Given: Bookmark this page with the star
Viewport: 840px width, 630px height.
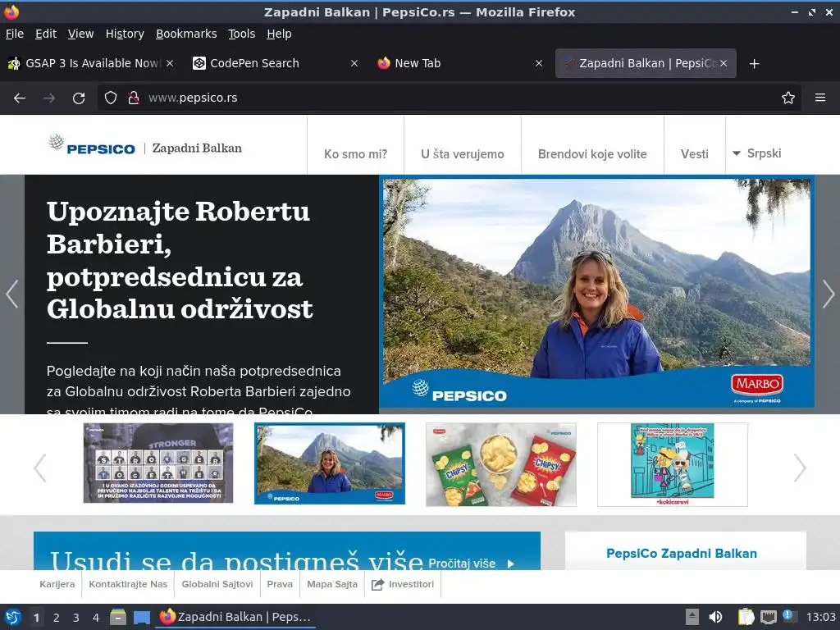Looking at the screenshot, I should 788,98.
